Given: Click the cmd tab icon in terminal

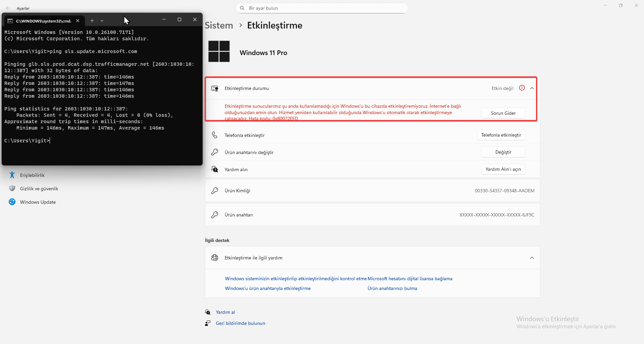Looking at the screenshot, I should click(10, 21).
